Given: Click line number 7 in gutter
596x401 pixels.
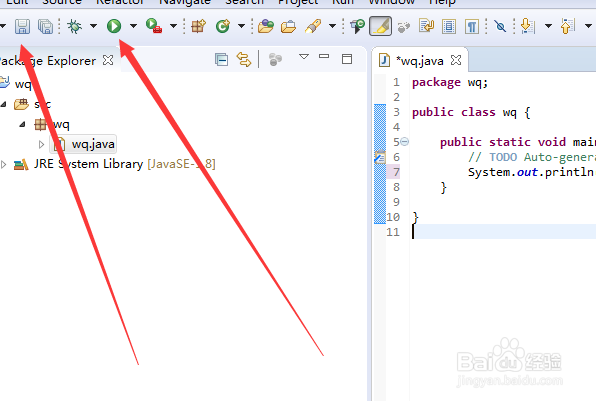Looking at the screenshot, I should pyautogui.click(x=396, y=172).
